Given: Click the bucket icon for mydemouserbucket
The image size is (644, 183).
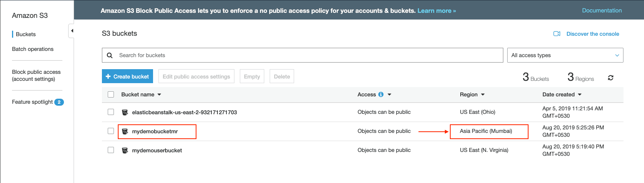Looking at the screenshot, I should pos(125,150).
